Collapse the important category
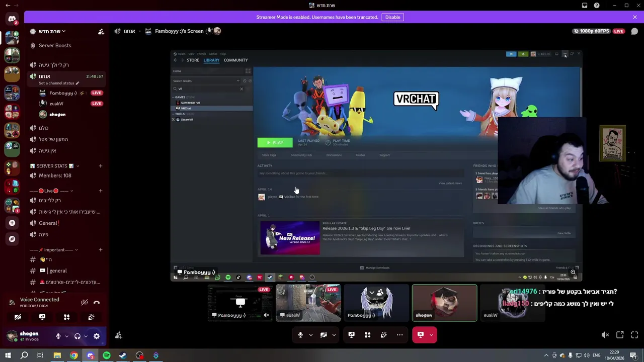The height and width of the screenshot is (362, 644). pyautogui.click(x=54, y=250)
